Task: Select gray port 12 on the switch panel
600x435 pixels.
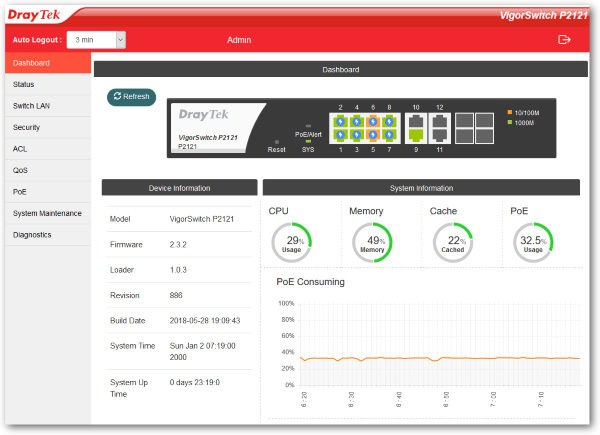Action: pos(440,121)
